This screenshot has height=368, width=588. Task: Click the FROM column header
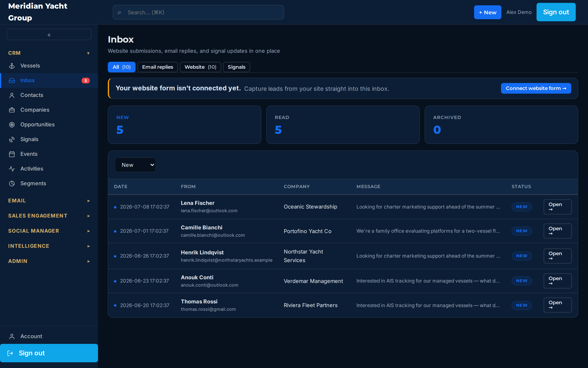click(188, 186)
